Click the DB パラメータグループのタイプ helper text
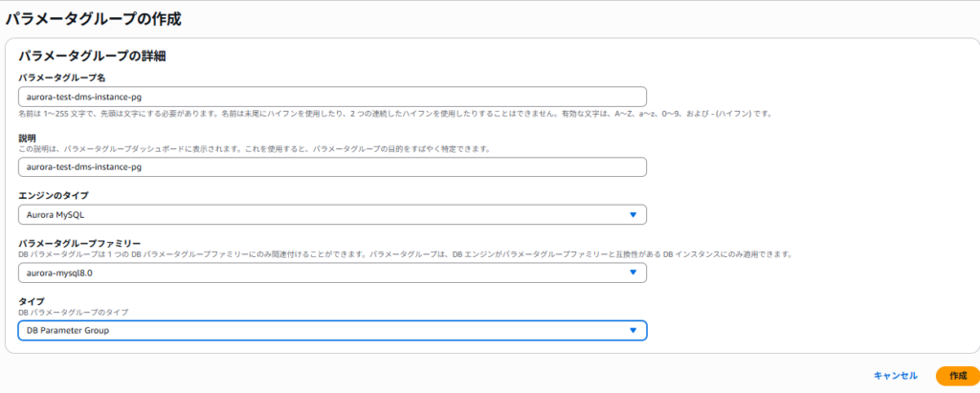 tap(73, 313)
